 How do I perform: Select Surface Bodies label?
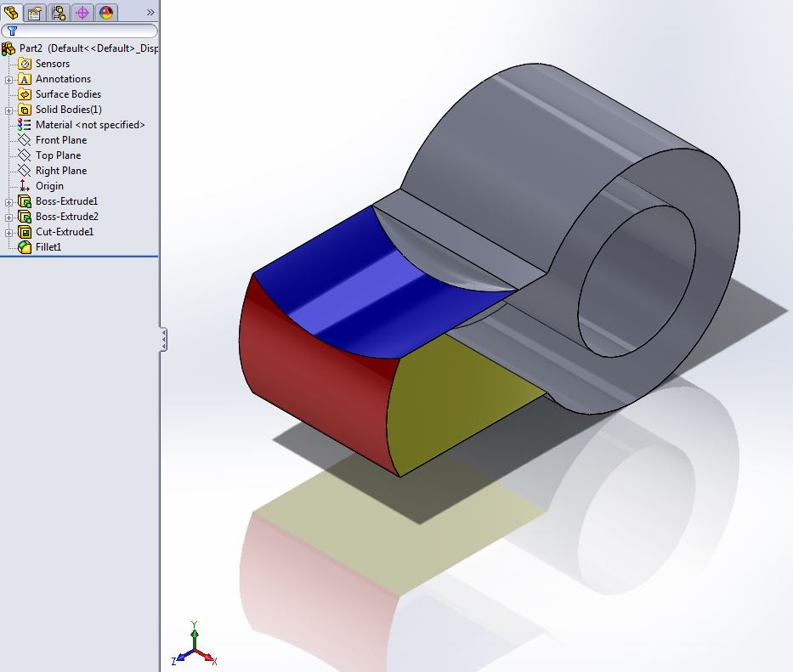click(68, 94)
